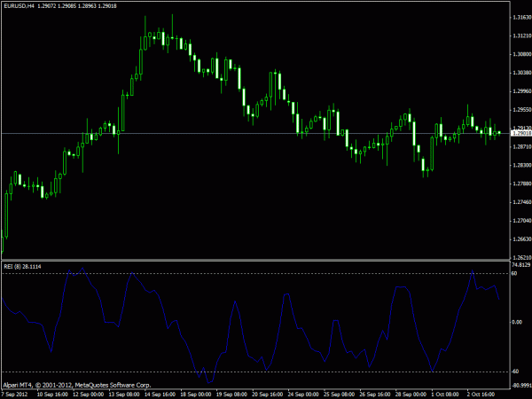Click the 0.00 indicator scale label
Screen dimensions: 532x399
point(516,322)
